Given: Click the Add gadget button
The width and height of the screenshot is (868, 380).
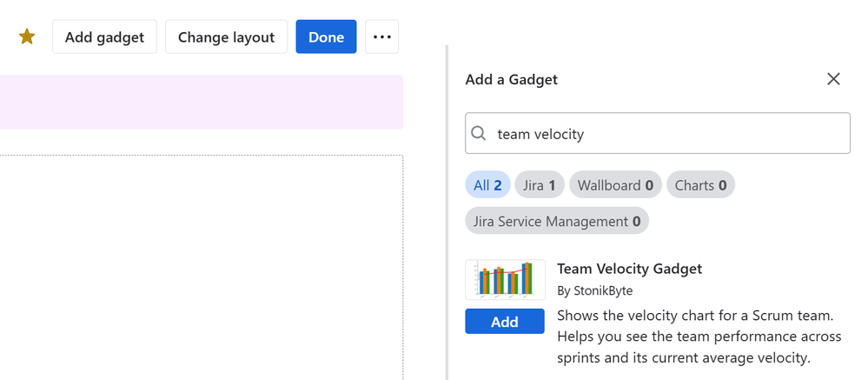Looking at the screenshot, I should click(104, 37).
